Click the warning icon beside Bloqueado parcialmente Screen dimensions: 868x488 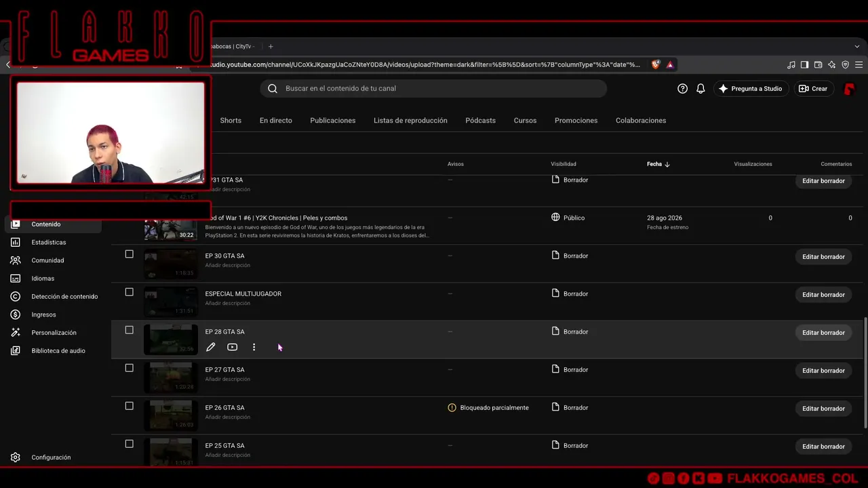[452, 407]
